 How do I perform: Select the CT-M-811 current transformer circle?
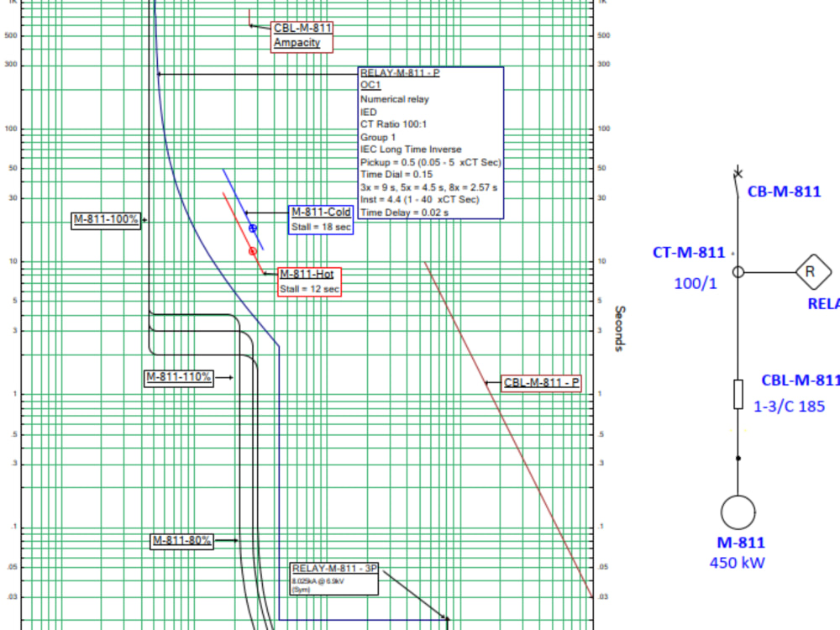click(x=738, y=271)
